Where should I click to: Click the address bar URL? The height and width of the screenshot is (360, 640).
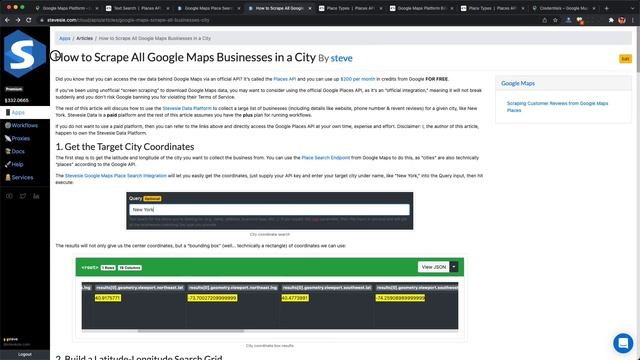coord(128,20)
